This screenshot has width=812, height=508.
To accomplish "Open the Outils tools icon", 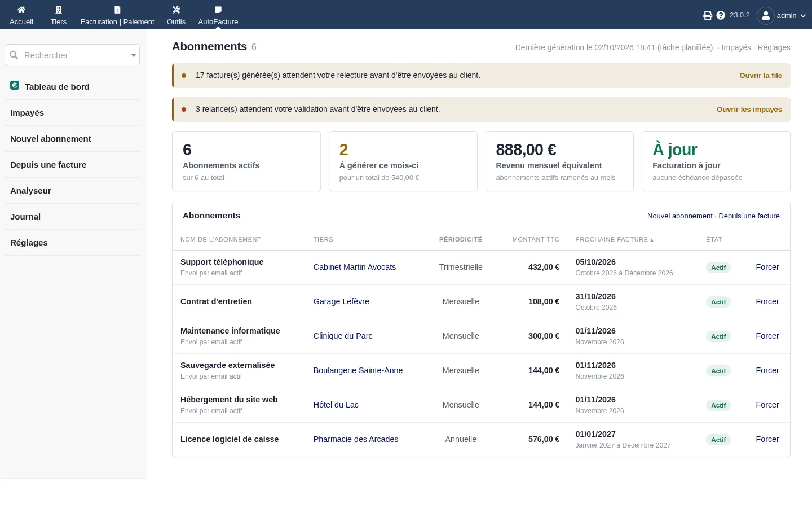I will tap(176, 10).
